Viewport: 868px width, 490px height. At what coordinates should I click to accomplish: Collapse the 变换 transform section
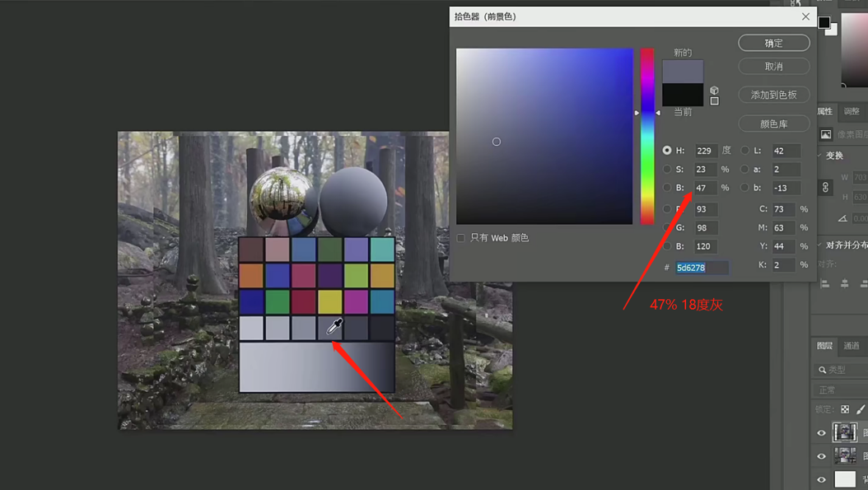coord(820,156)
